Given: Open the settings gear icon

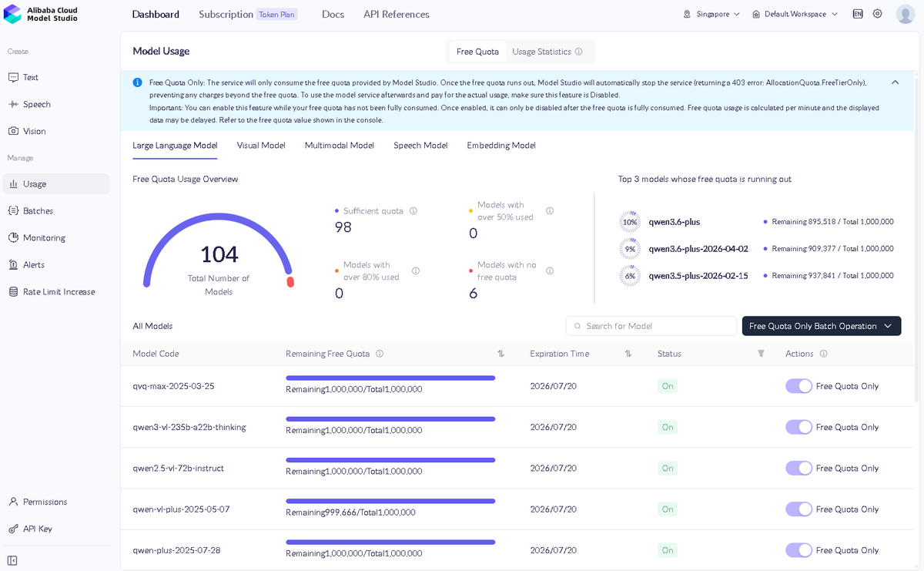Looking at the screenshot, I should tap(877, 14).
